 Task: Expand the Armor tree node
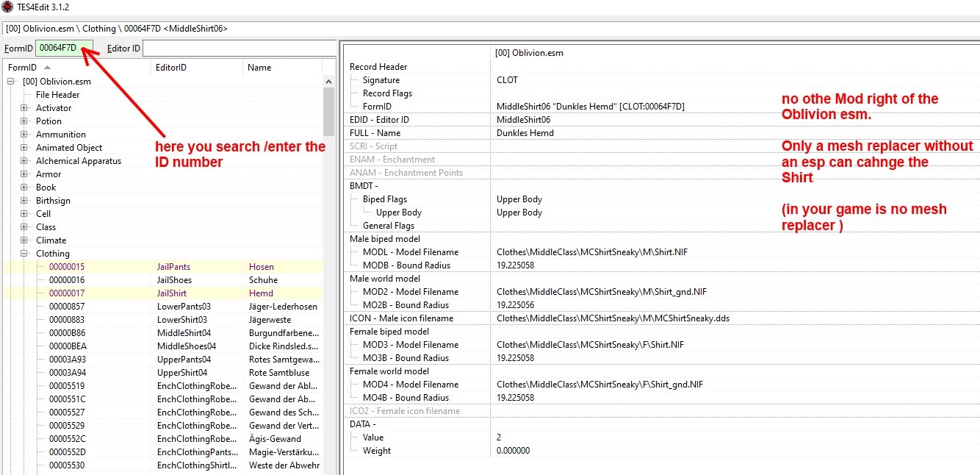24,174
